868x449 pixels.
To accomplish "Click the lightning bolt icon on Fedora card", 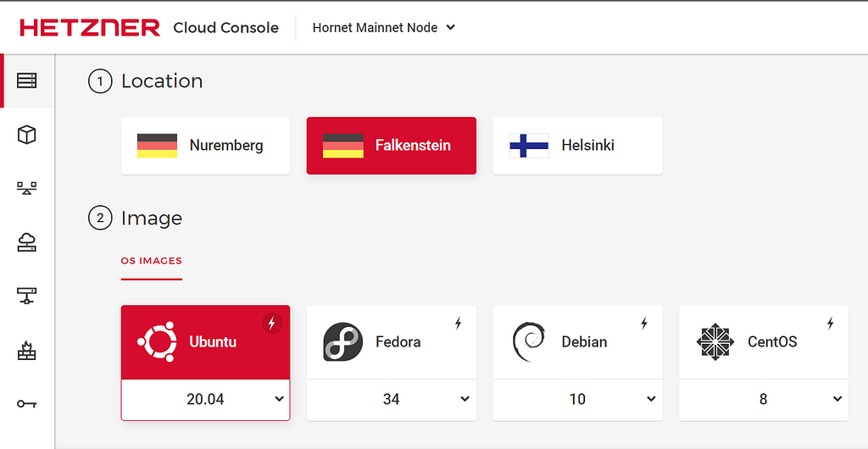I will click(x=459, y=324).
